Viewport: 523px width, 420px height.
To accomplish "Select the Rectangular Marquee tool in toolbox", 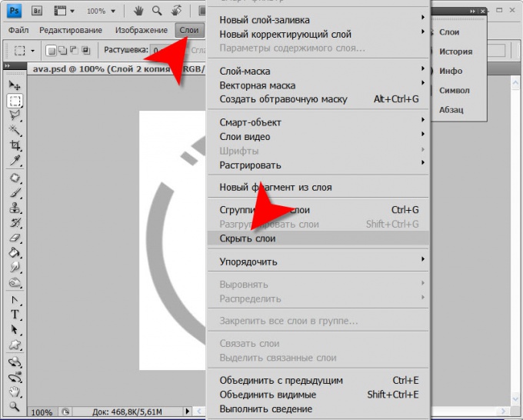I will tap(15, 101).
